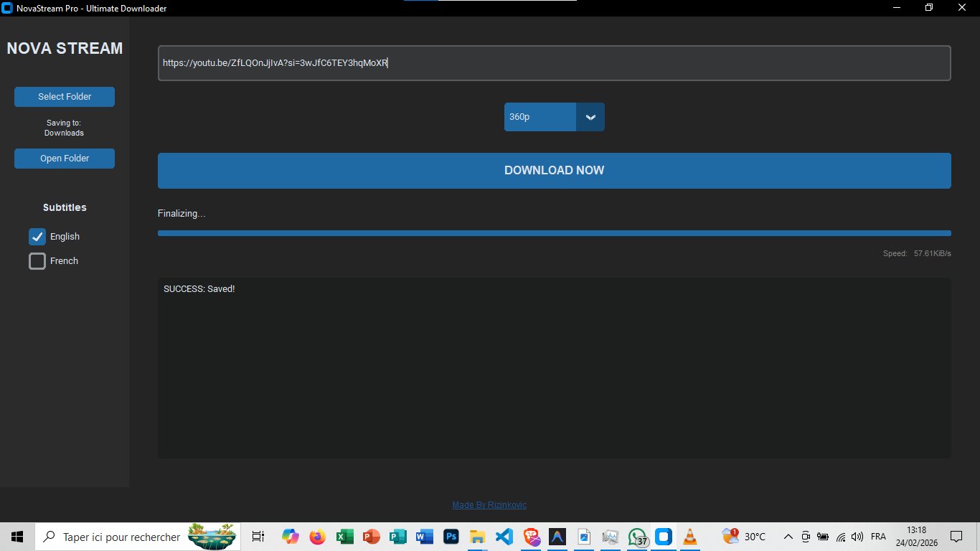980x551 pixels.
Task: Click the Saving to: Downloads label
Action: [64, 128]
